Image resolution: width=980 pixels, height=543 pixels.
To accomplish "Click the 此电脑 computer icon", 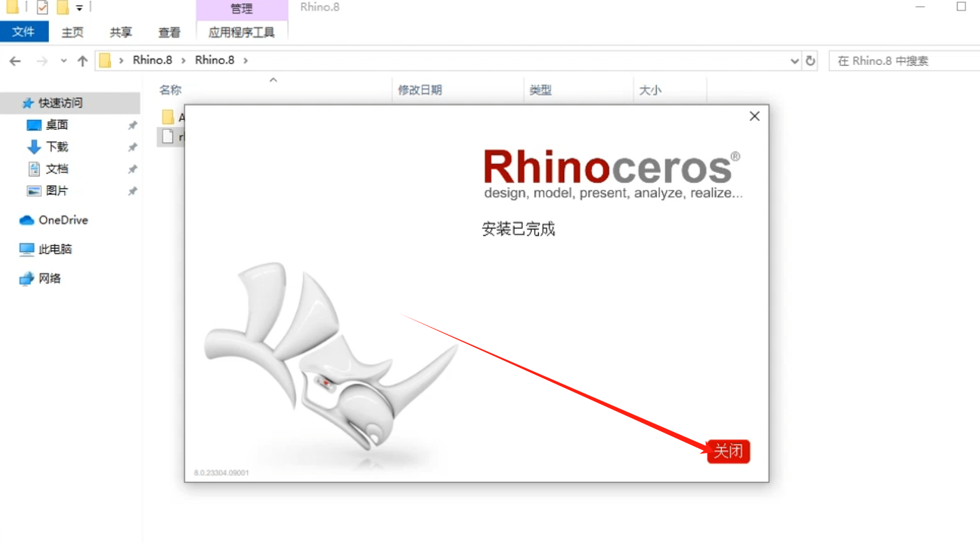I will (27, 249).
